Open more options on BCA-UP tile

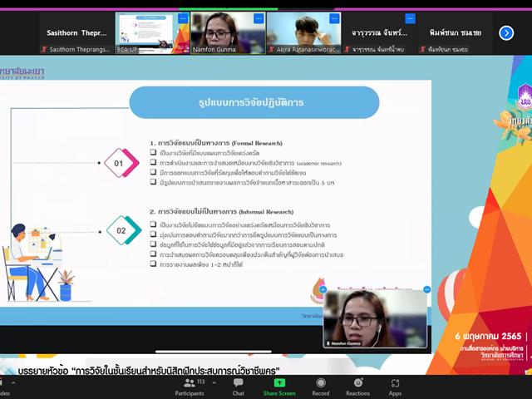click(183, 18)
